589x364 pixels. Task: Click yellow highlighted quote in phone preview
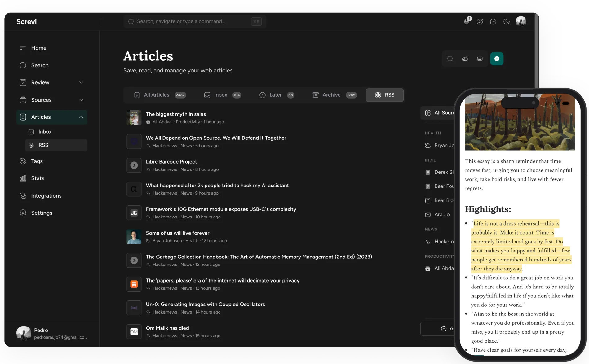521,246
